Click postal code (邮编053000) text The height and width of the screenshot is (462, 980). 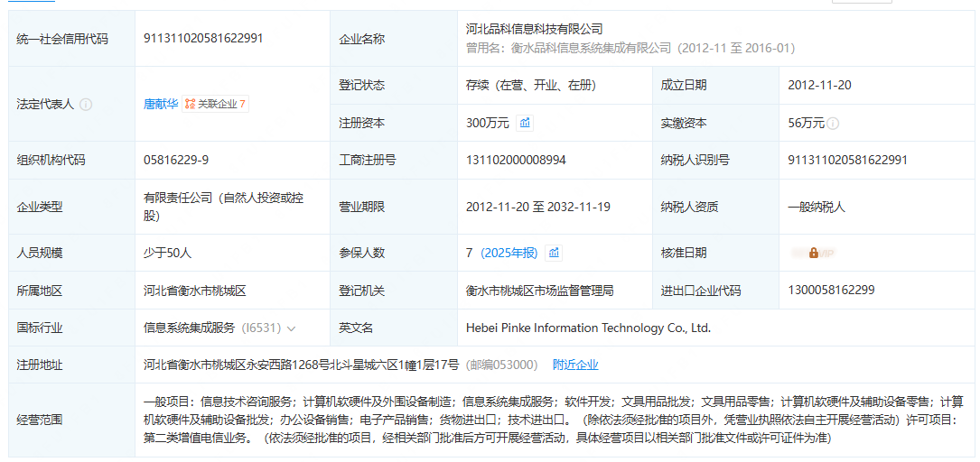[x=502, y=365]
